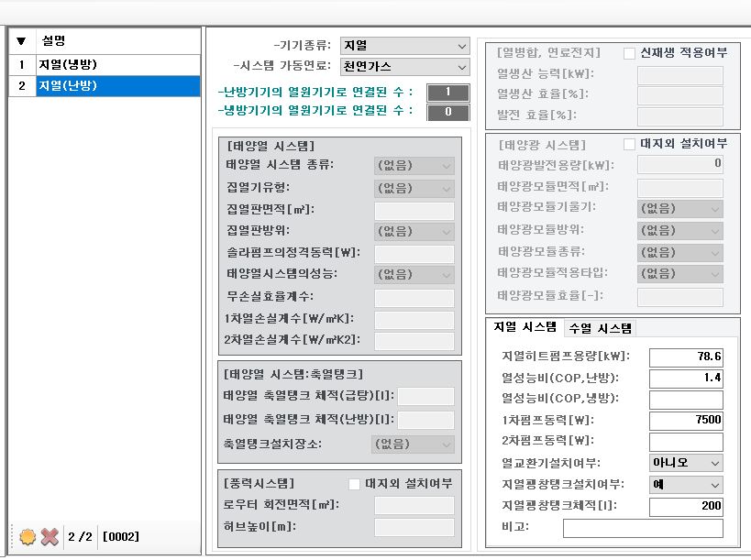Open the 기기종류 dropdown
This screenshot has width=751, height=560.
pos(404,46)
